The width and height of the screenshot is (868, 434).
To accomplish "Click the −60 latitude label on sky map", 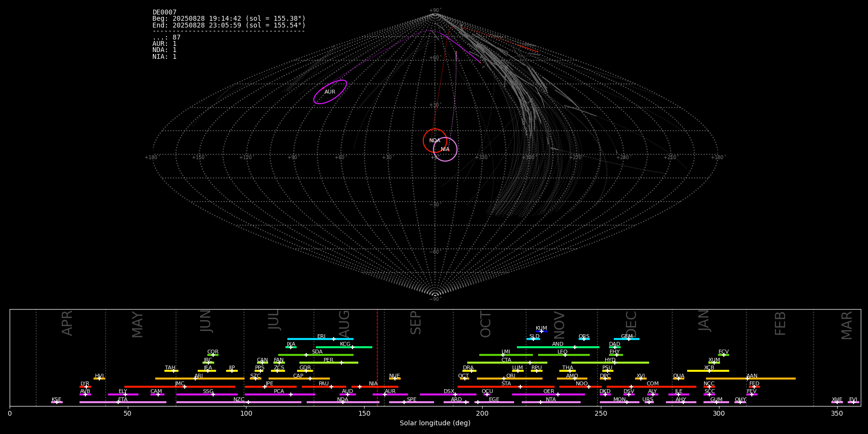I will pyautogui.click(x=435, y=252).
